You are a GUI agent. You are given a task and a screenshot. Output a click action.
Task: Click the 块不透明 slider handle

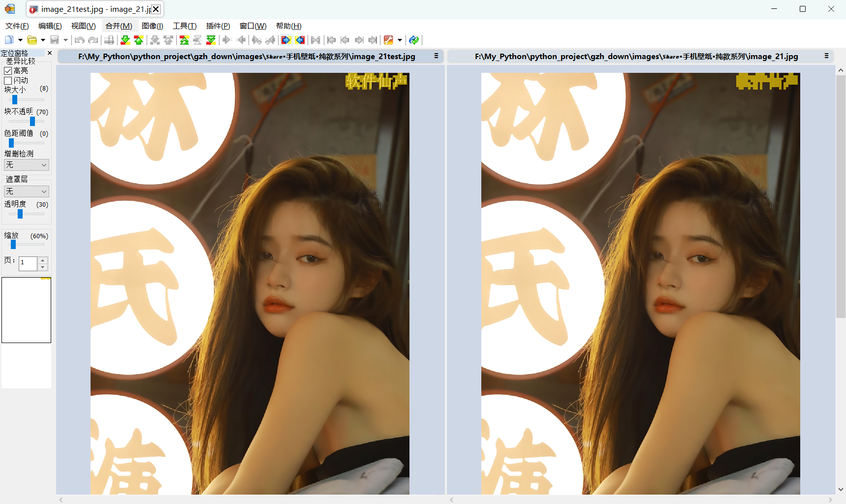click(x=32, y=121)
